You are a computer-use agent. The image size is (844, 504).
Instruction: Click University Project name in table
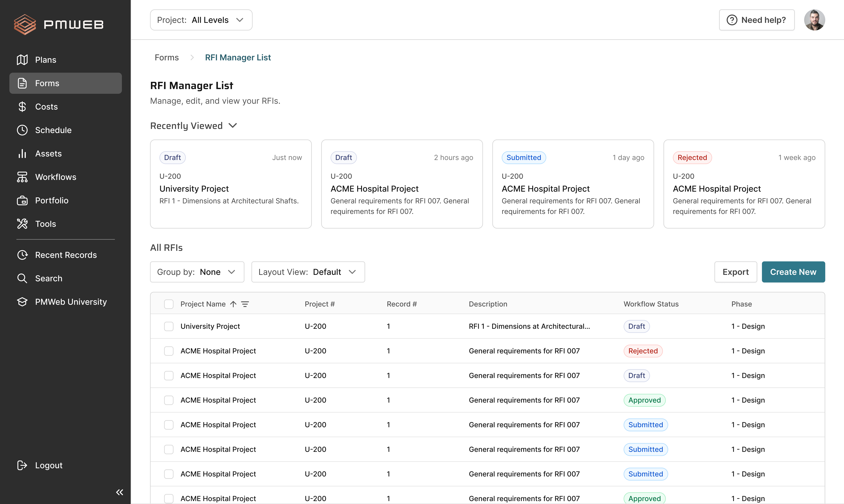click(210, 326)
